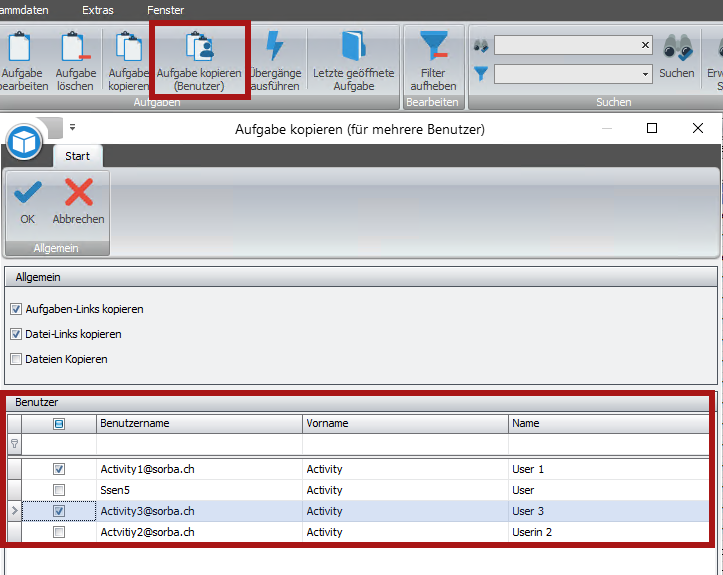Open the filter combo box dropdown arrow
Screen dimensions: 723x575
coord(645,74)
